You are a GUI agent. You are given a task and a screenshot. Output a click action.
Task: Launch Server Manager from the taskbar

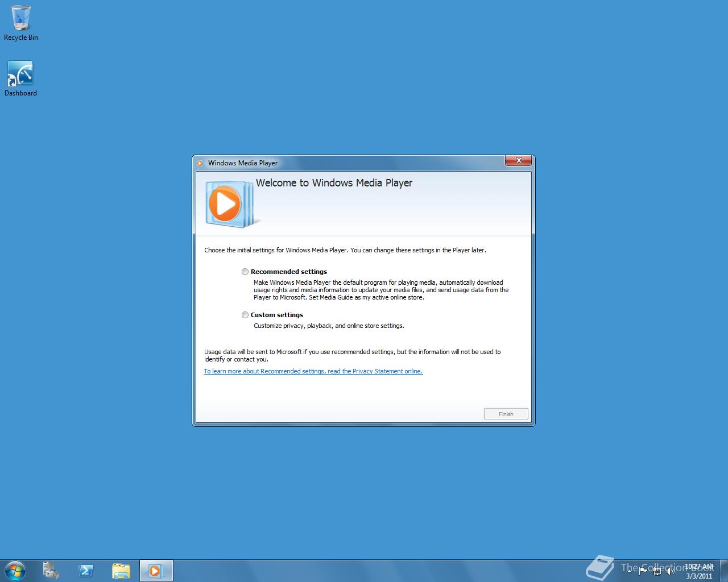point(51,571)
